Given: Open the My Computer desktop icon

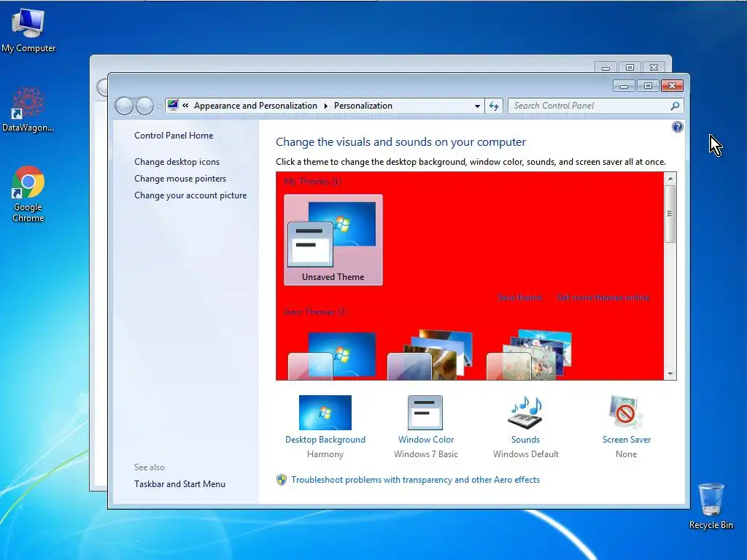Looking at the screenshot, I should coord(28,30).
